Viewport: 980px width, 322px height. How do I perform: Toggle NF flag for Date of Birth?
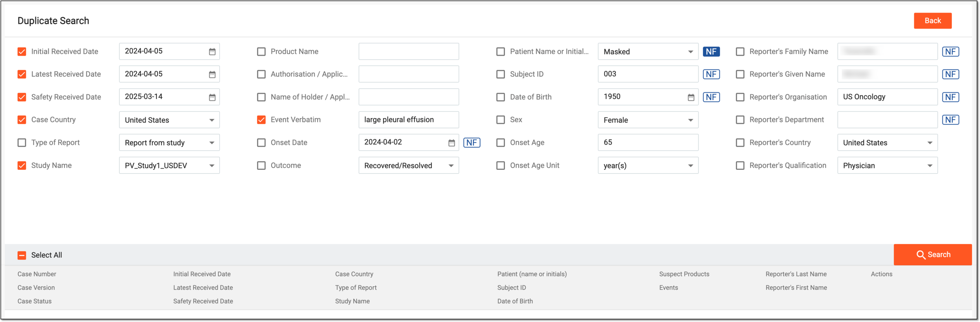click(x=711, y=97)
